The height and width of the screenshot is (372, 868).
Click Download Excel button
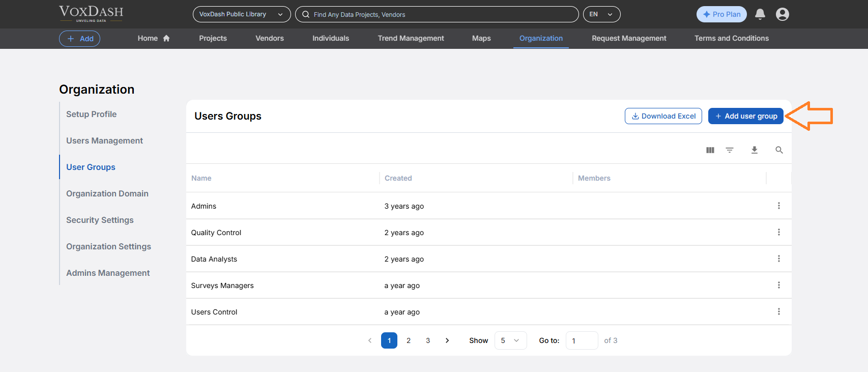click(x=663, y=116)
